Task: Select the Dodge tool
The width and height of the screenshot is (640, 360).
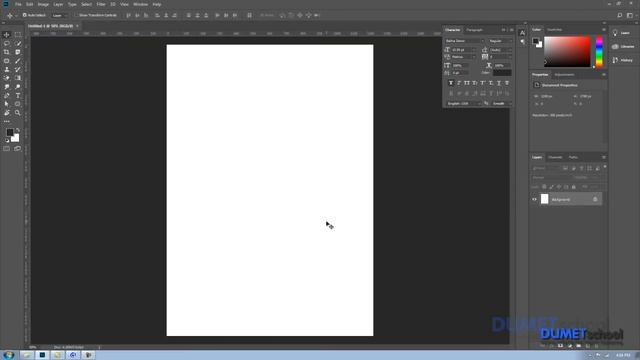Action: point(18,87)
